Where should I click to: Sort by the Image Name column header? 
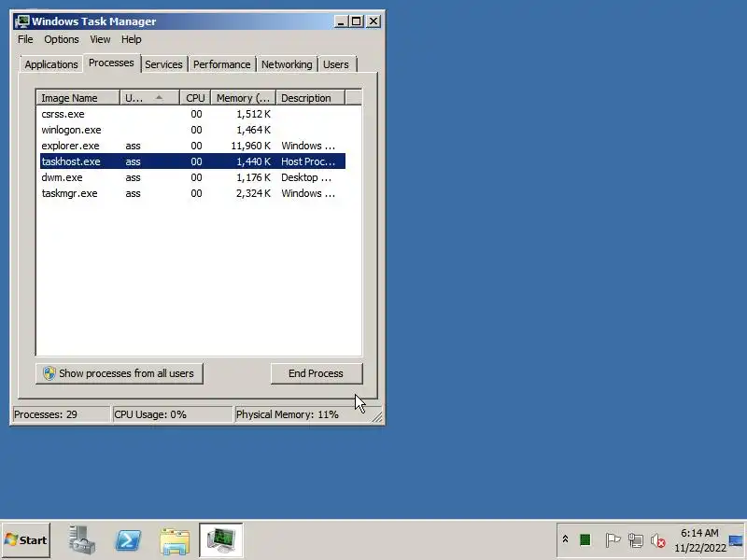pyautogui.click(x=78, y=98)
